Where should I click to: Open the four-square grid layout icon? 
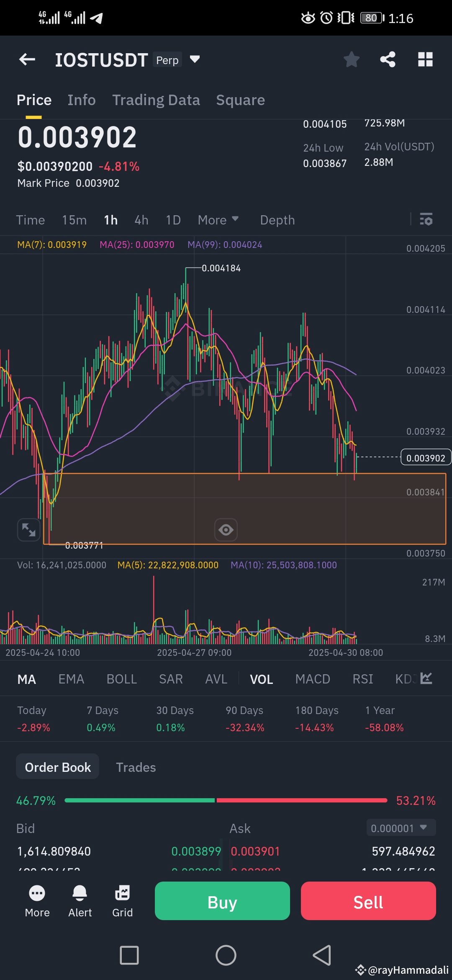pos(425,59)
